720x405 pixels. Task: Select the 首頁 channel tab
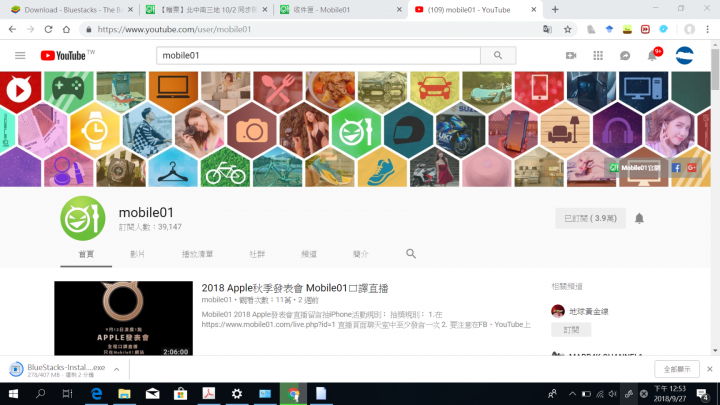coord(86,254)
